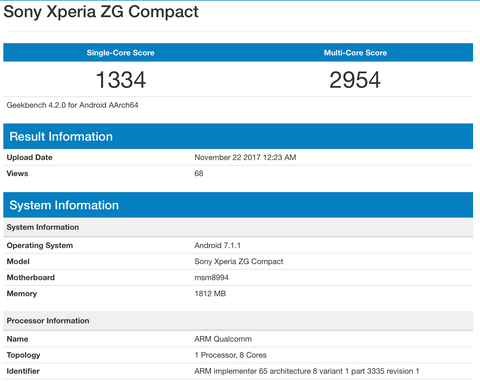
Task: Click the Topology label
Action: (23, 355)
